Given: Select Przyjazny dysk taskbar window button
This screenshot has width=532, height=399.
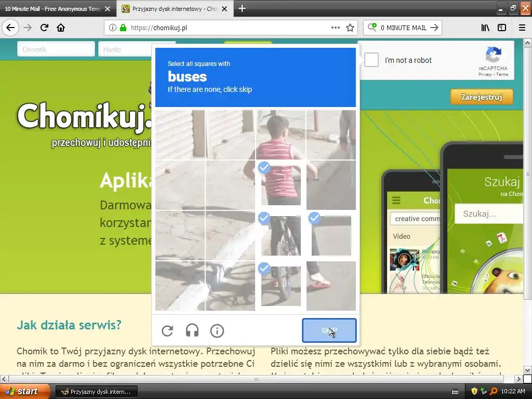Looking at the screenshot, I should [x=96, y=392].
